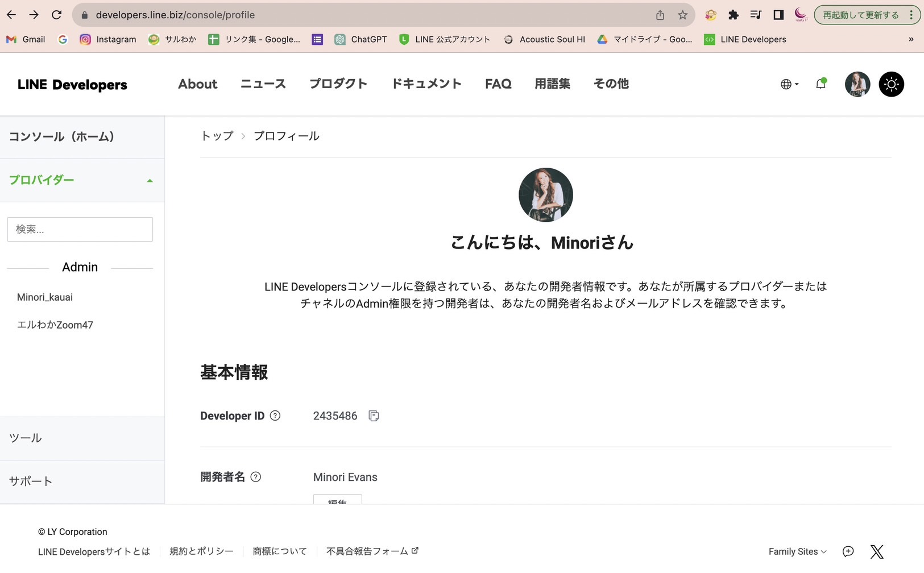The image size is (924, 573).
Task: Click the LINE Developers logo
Action: [72, 85]
